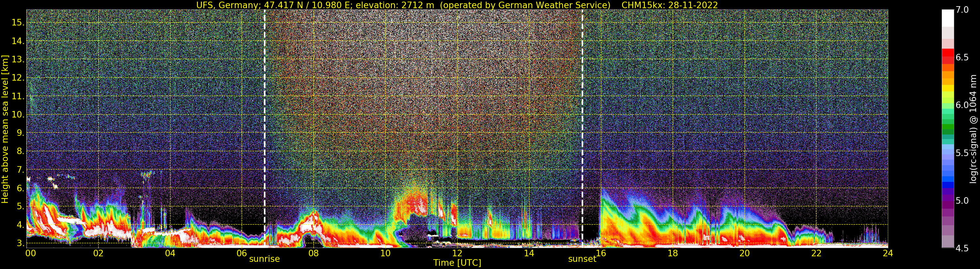Click the height axis tick "13."
The image size is (980, 269).
(18, 59)
